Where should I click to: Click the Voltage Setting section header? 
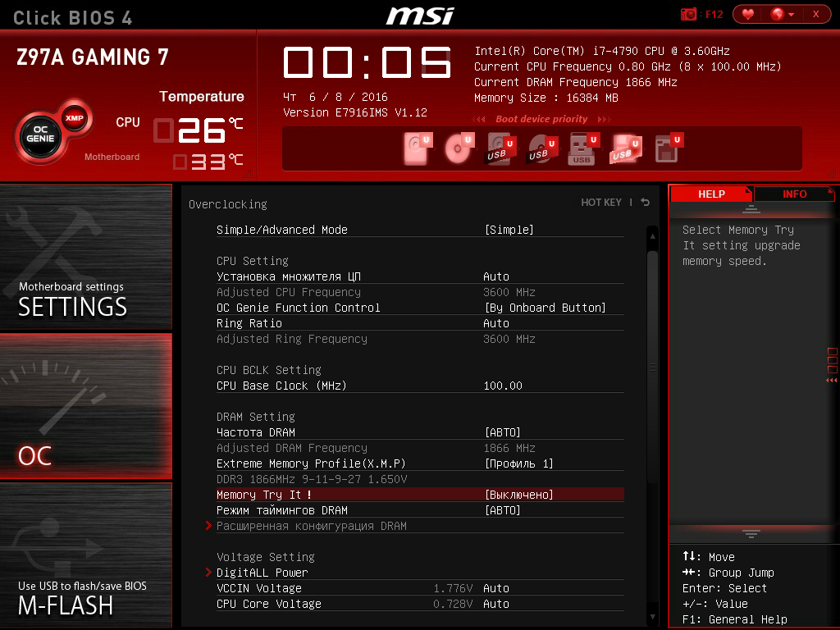[x=266, y=557]
